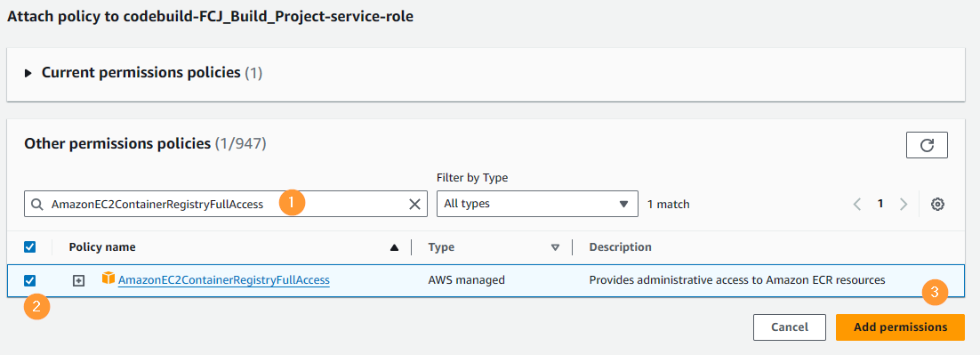The width and height of the screenshot is (980, 355).
Task: Click the Description column header
Action: (x=620, y=246)
